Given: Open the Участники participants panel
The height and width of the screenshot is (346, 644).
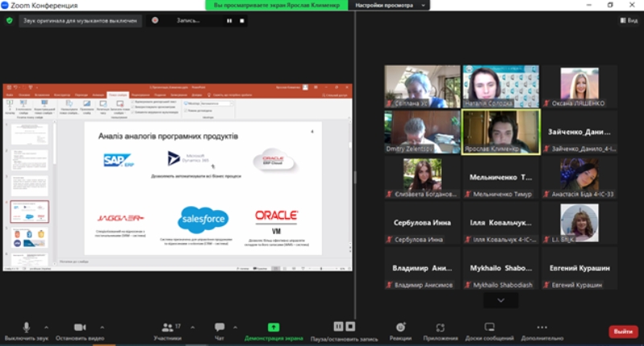Looking at the screenshot, I should click(167, 327).
